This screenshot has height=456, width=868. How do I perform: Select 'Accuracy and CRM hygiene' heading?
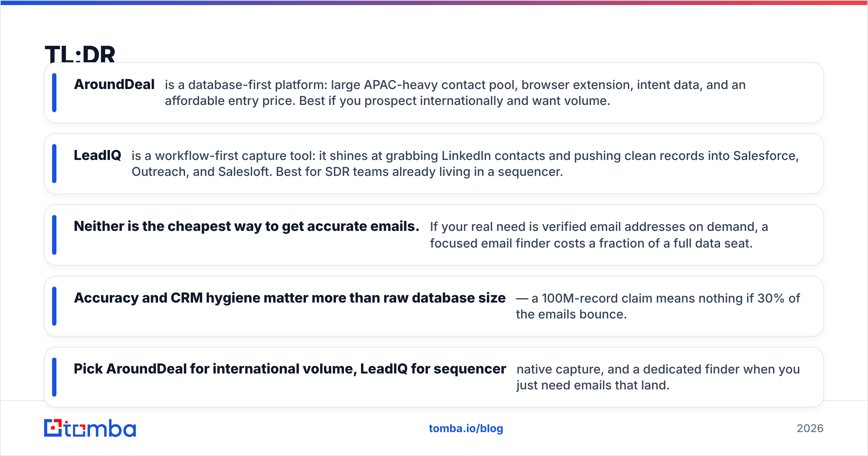point(290,298)
